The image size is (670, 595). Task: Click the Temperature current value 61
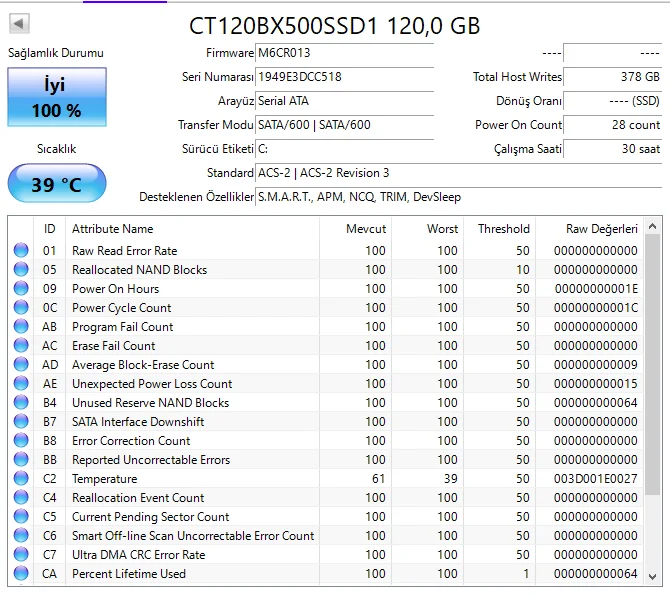(x=378, y=479)
